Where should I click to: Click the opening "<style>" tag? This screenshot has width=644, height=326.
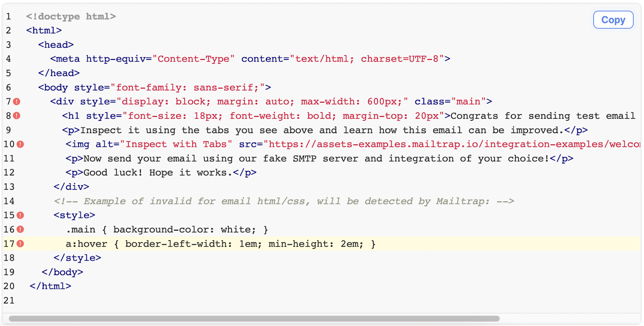click(74, 215)
